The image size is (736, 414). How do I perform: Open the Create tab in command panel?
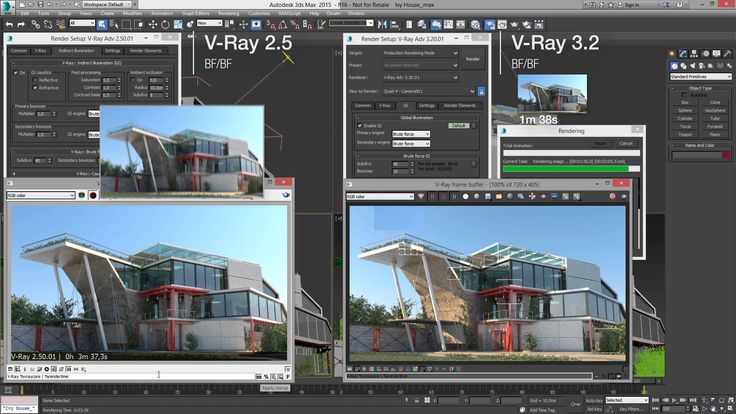[672, 54]
